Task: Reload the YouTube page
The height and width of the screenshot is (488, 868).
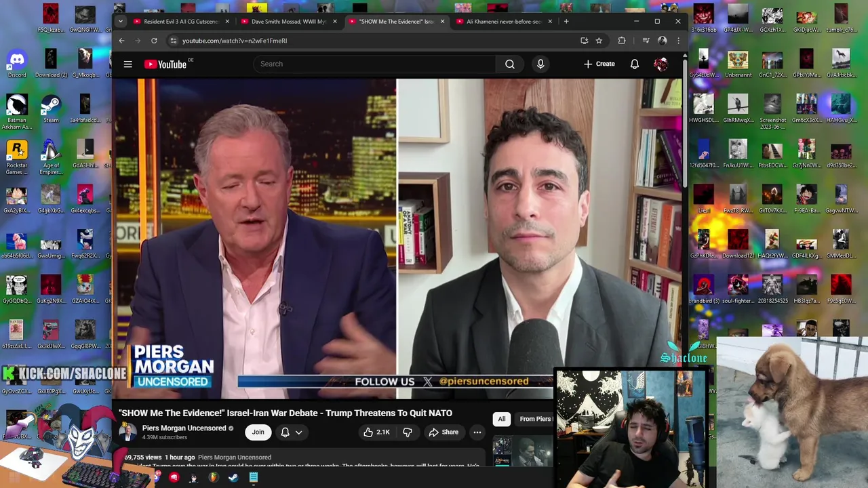Action: (x=154, y=41)
